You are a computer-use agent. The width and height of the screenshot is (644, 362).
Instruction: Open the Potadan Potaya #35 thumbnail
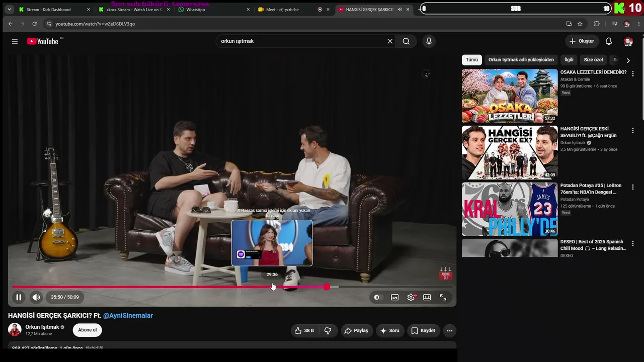click(510, 209)
